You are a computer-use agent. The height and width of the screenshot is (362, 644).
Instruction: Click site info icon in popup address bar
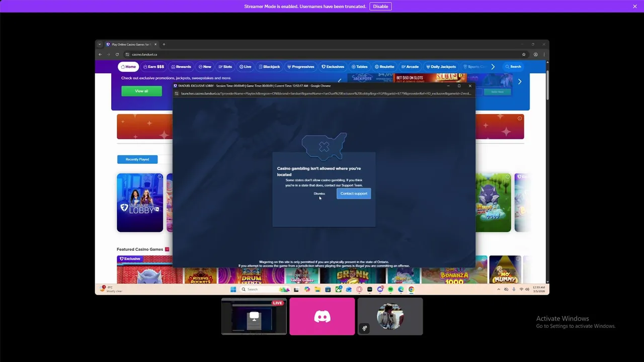click(177, 94)
